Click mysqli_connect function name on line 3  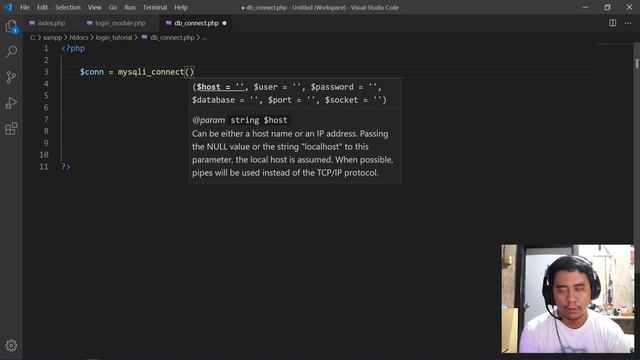(x=151, y=72)
